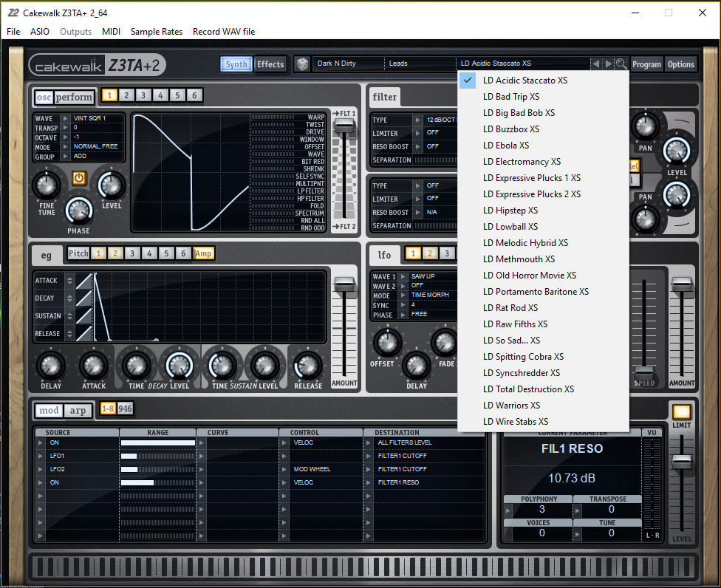Image resolution: width=721 pixels, height=588 pixels.
Task: Switch from Synth to Effects mode
Action: click(270, 64)
